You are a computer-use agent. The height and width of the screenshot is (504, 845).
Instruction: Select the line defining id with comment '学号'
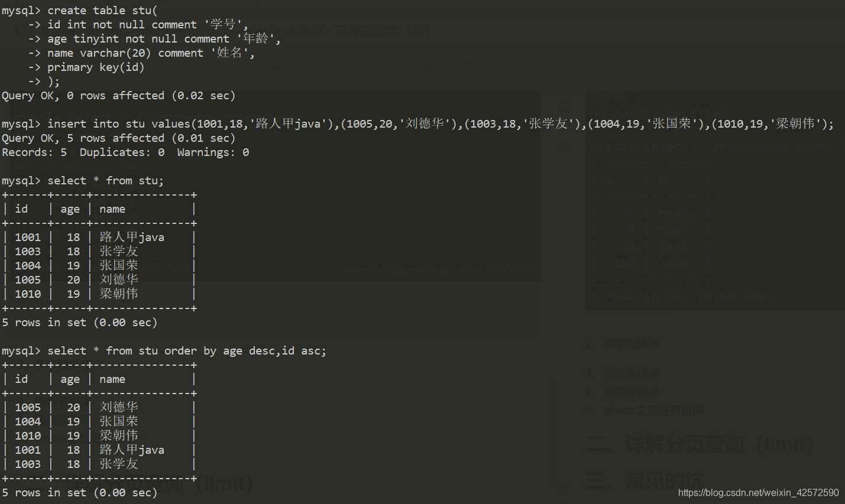tap(138, 25)
